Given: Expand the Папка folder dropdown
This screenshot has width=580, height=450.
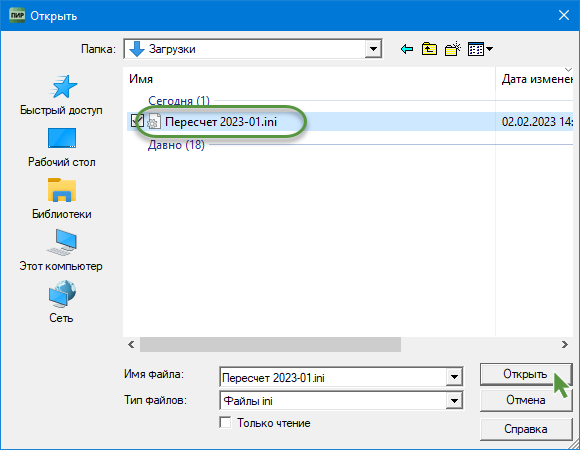Looking at the screenshot, I should pyautogui.click(x=373, y=49).
